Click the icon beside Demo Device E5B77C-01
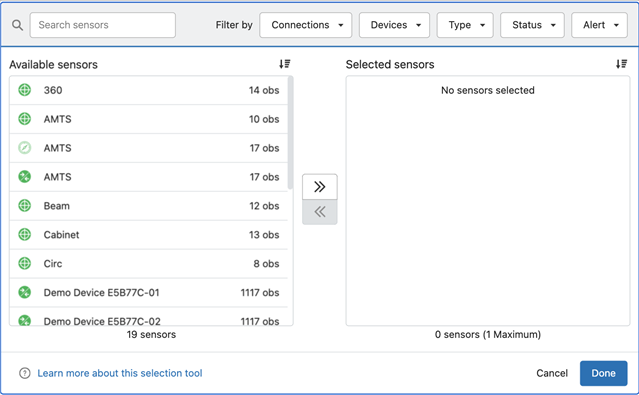Viewport: 639px width, 395px height. [x=25, y=292]
